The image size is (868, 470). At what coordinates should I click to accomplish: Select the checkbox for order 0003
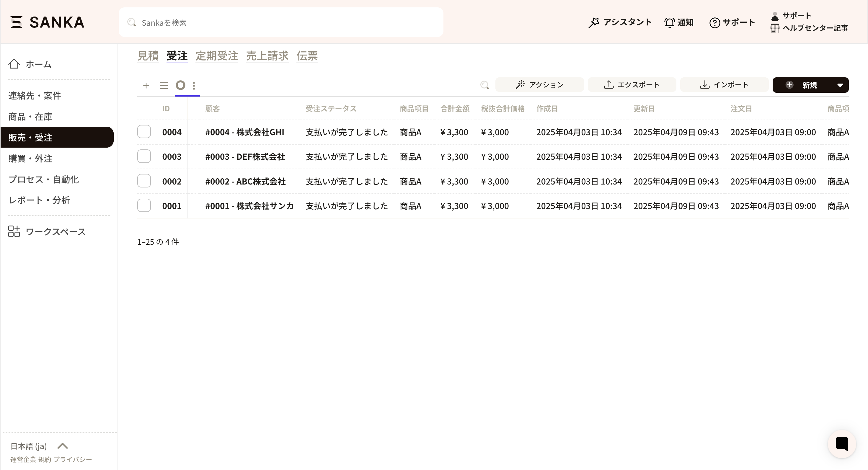pyautogui.click(x=144, y=156)
